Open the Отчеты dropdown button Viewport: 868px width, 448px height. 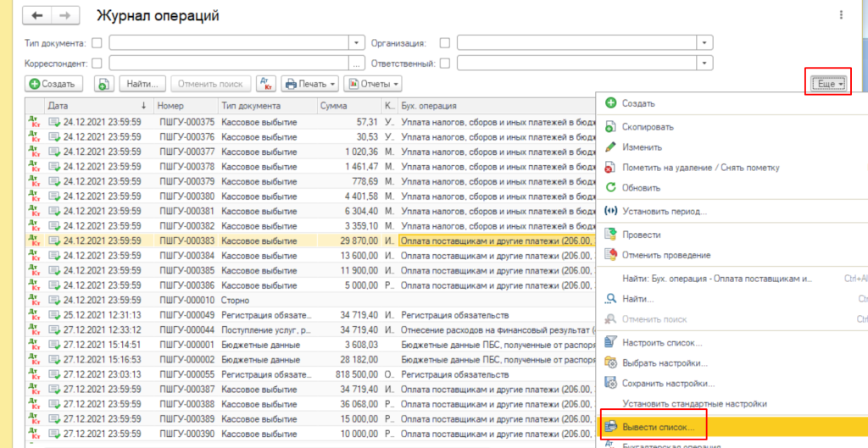coord(372,84)
